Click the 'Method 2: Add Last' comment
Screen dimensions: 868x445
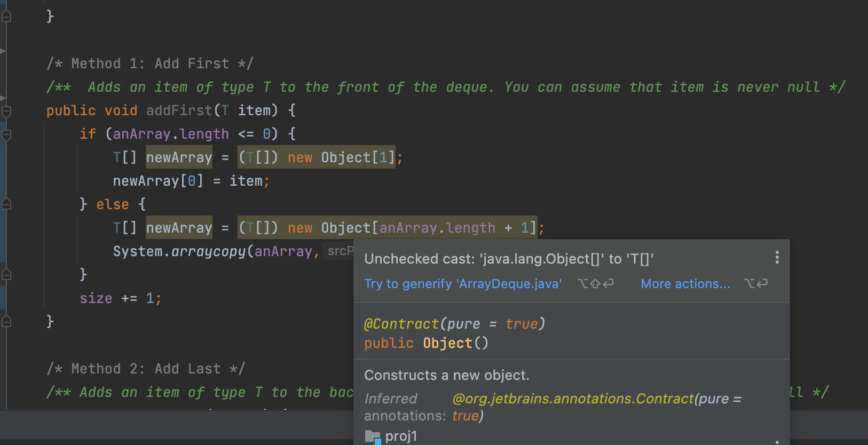pyautogui.click(x=145, y=369)
